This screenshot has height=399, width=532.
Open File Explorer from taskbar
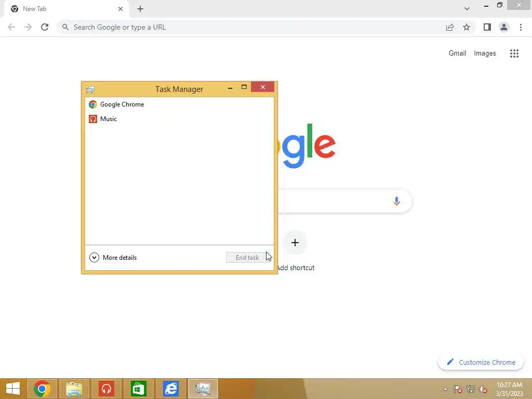tap(74, 389)
